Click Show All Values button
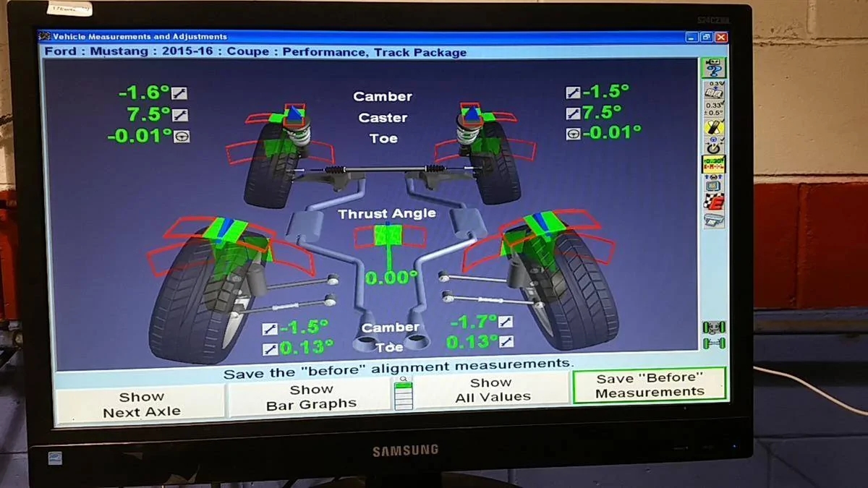The image size is (868, 488). tap(492, 390)
